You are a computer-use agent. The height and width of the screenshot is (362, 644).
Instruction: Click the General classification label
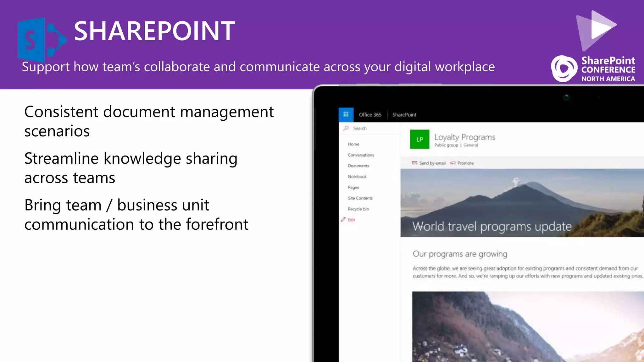(471, 145)
